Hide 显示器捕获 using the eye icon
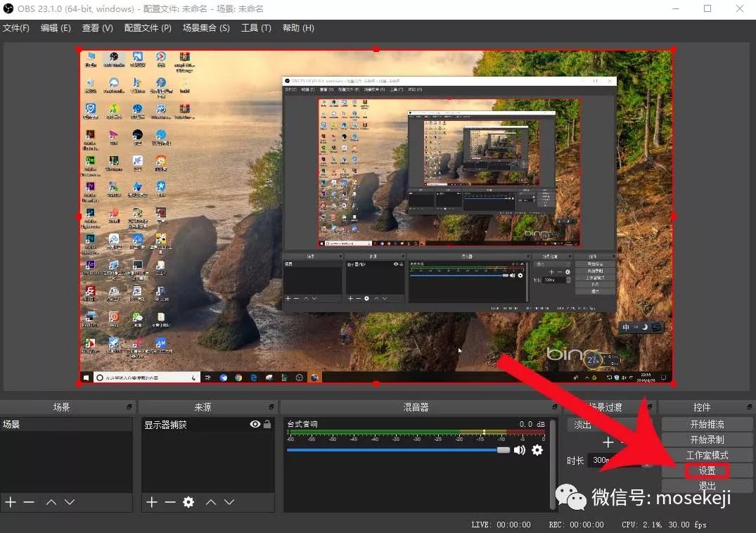Viewport: 756px width, 533px height. [255, 424]
